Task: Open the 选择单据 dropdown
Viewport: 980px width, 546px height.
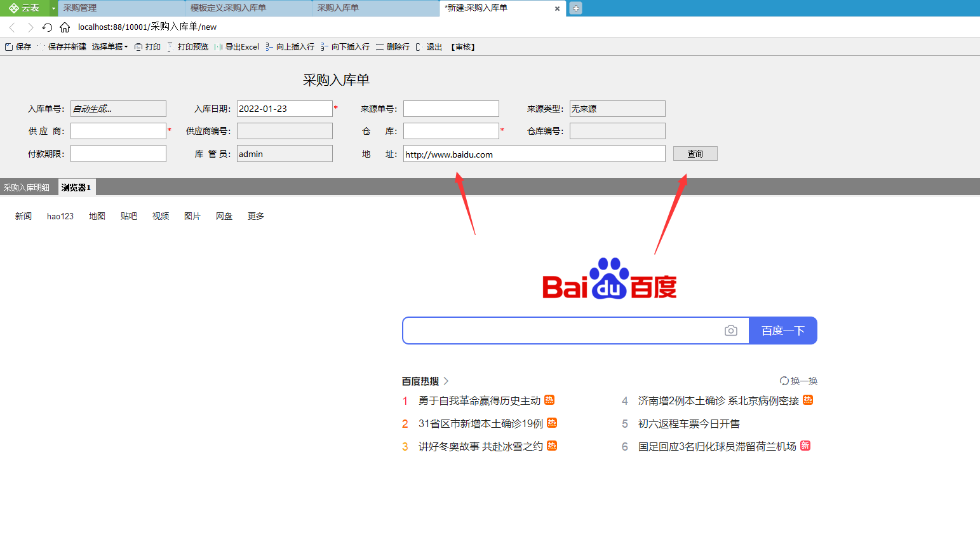Action: [109, 47]
